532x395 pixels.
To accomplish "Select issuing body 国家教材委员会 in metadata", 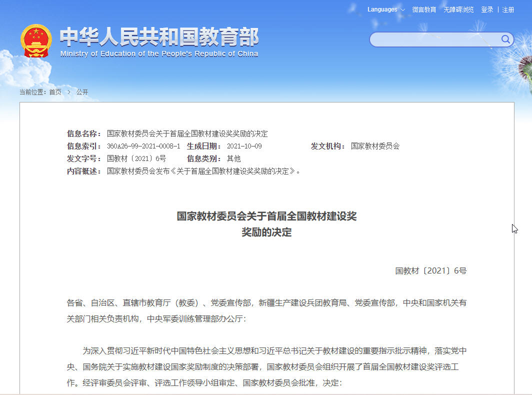I will point(375,146).
